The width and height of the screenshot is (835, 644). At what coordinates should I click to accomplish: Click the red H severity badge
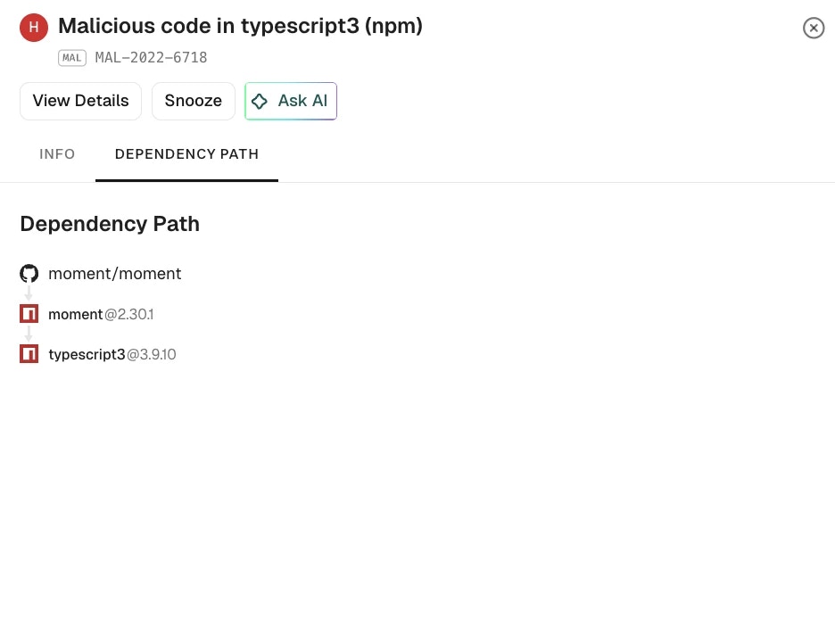point(34,27)
